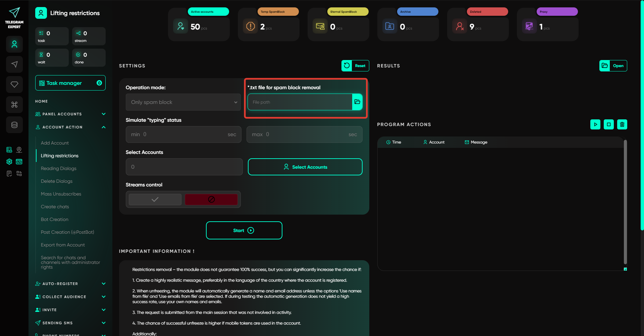Click the program actions log scrollbar
This screenshot has width=644, height=336.
coord(625,202)
